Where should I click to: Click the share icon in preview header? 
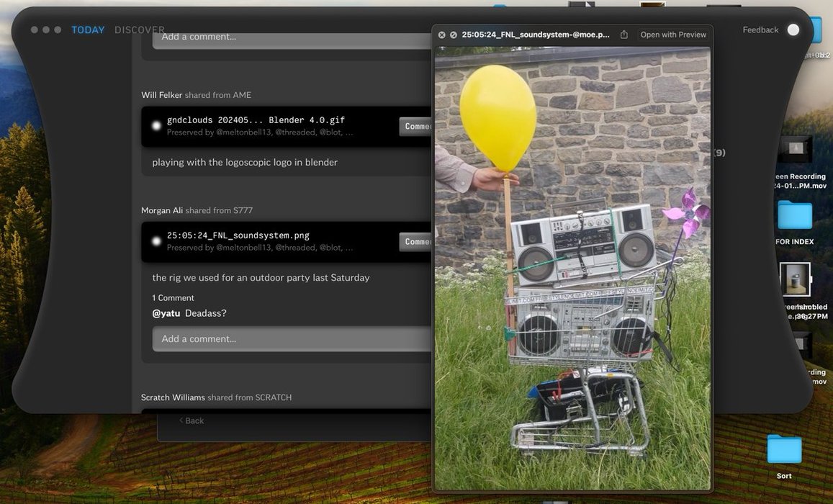pos(623,35)
